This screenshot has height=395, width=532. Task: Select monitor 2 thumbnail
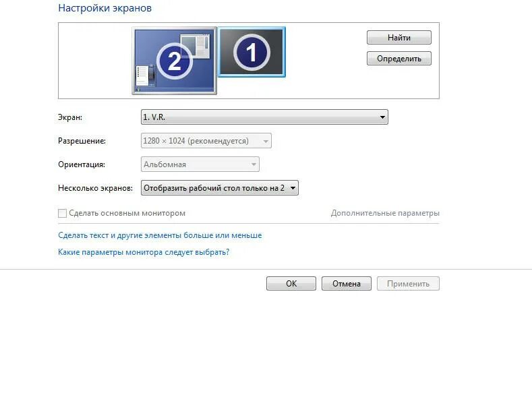(174, 61)
